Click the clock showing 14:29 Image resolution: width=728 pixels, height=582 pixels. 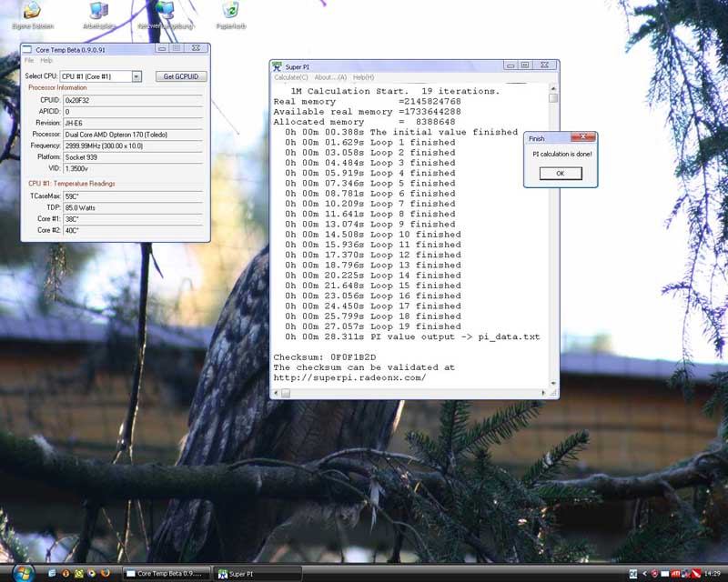713,574
